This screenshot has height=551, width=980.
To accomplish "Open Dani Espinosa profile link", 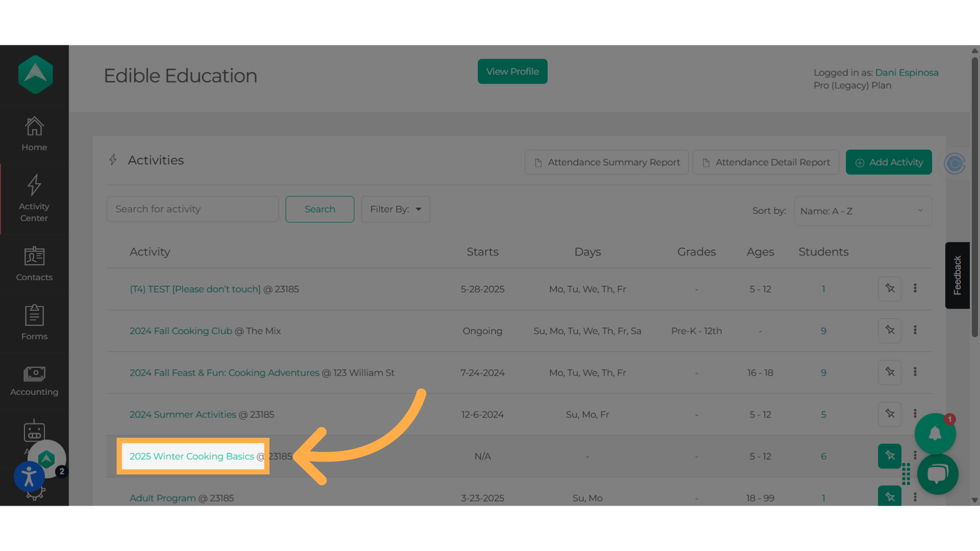I will coord(906,72).
